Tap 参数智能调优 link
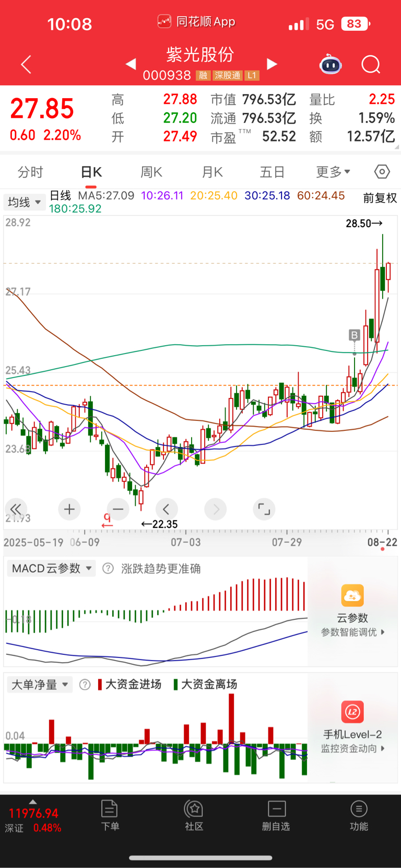This screenshot has width=401, height=868. tap(352, 632)
